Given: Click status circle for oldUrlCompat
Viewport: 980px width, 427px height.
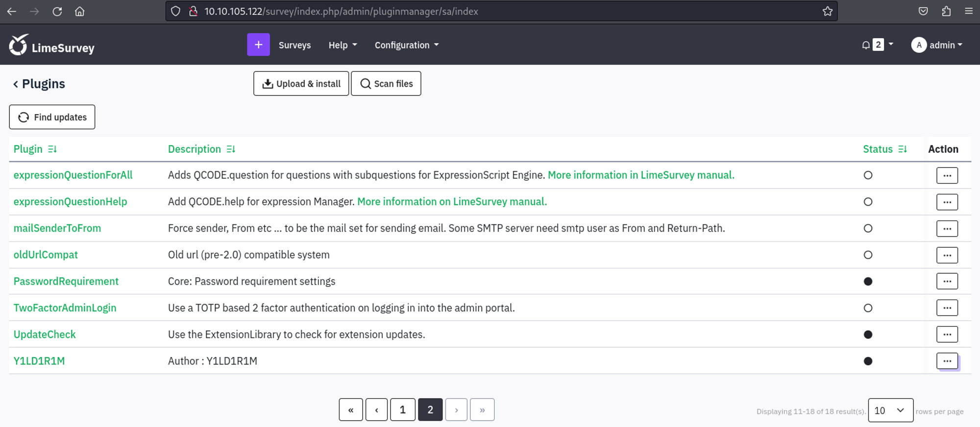Looking at the screenshot, I should 868,255.
